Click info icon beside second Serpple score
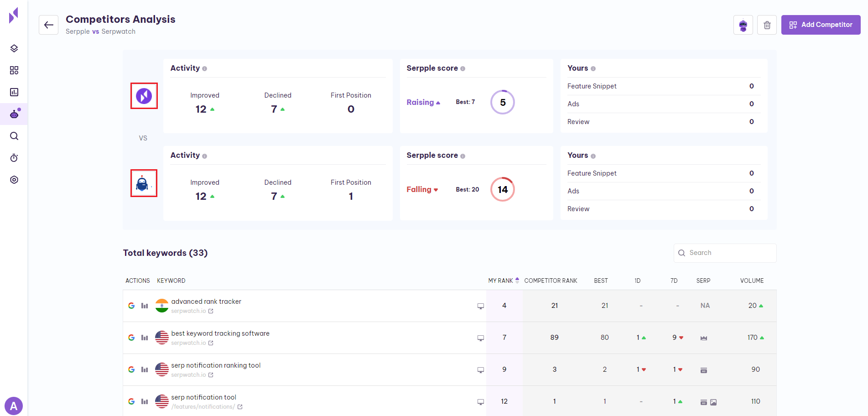This screenshot has width=868, height=416. (463, 156)
